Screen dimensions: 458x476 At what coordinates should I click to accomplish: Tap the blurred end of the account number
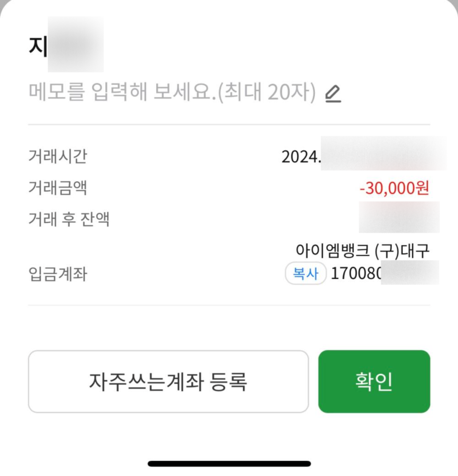[x=409, y=273]
